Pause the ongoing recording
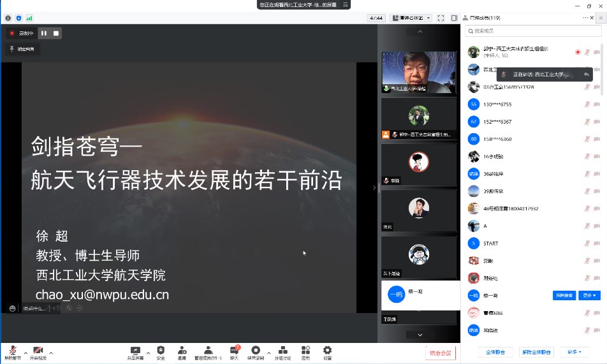This screenshot has height=364, width=607. click(44, 33)
